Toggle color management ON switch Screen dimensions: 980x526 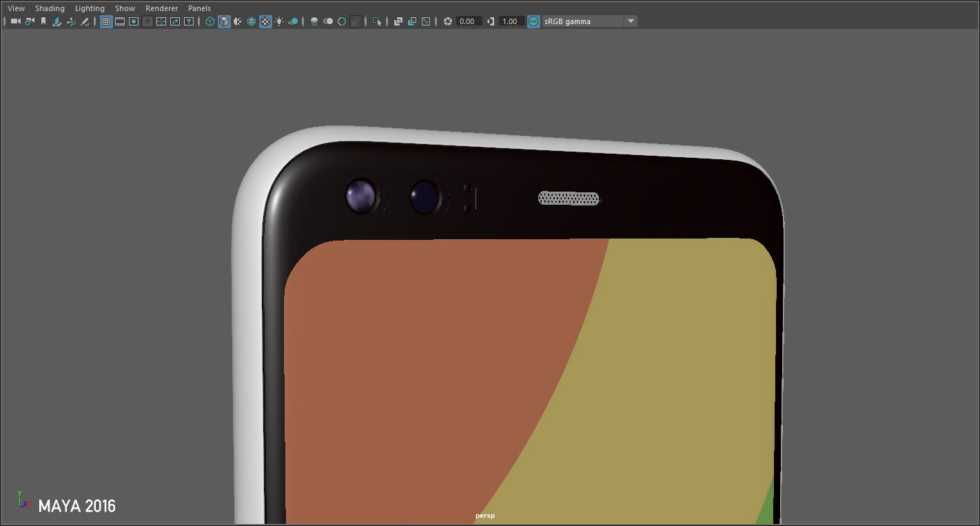[533, 21]
